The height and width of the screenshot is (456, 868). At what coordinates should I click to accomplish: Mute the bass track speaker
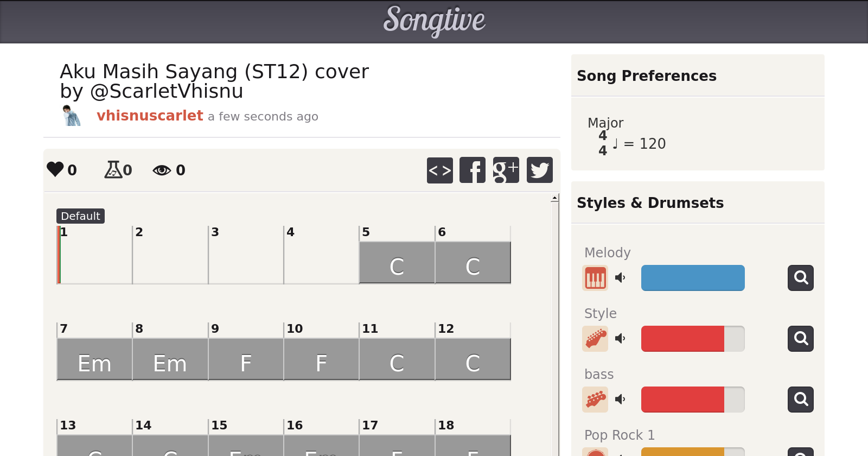tap(620, 400)
